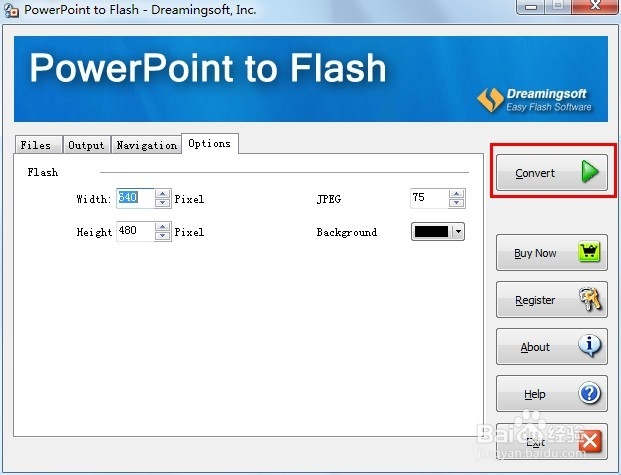The image size is (621, 475).
Task: Switch to the Files tab
Action: 38,145
